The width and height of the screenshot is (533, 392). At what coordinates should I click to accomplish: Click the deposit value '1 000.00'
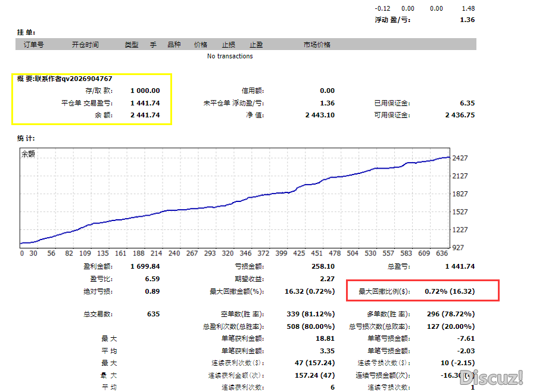click(145, 91)
